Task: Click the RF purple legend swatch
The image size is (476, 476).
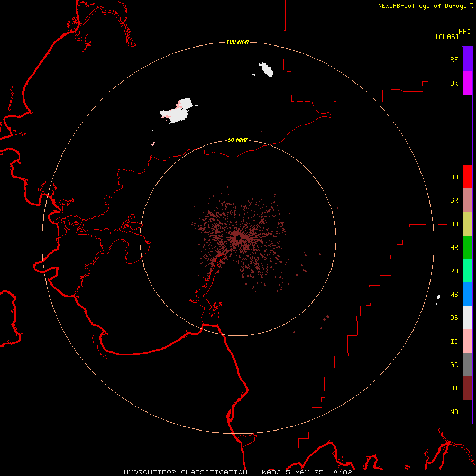Action: point(467,59)
